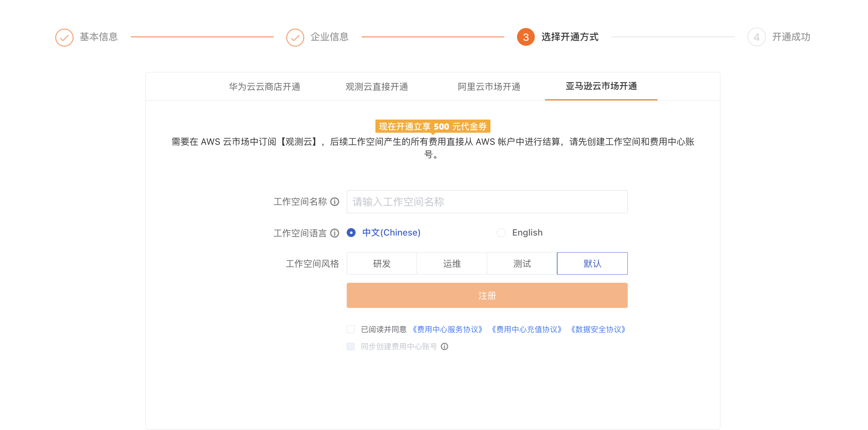Screen dimensions: 868x430
Task: Click the 选择开通方式 step label
Action: [570, 37]
